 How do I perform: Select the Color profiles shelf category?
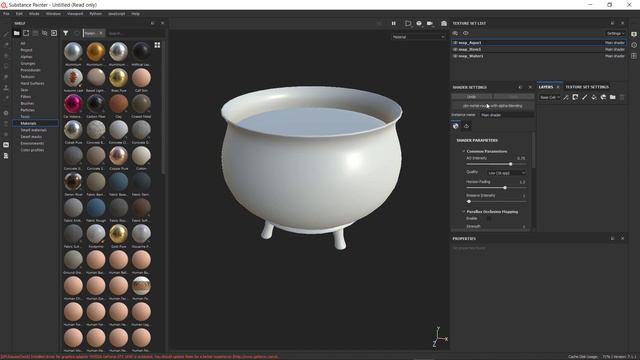click(32, 150)
